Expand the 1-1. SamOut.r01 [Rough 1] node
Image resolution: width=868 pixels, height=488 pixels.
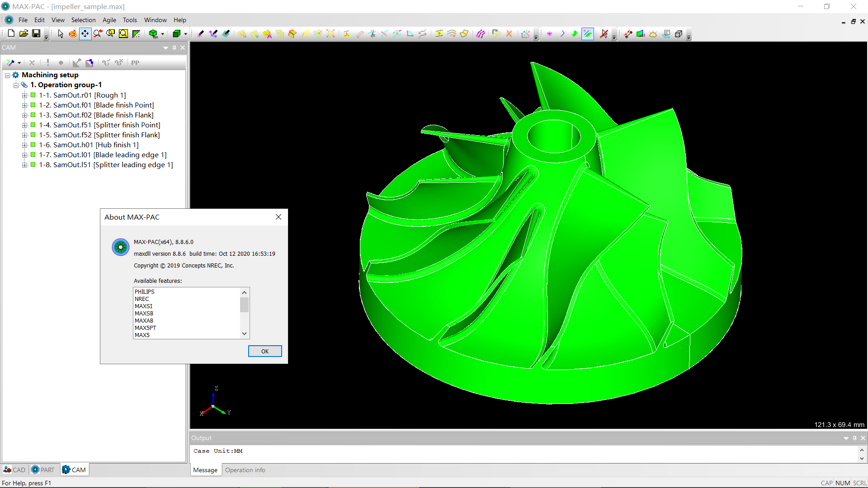(x=25, y=95)
